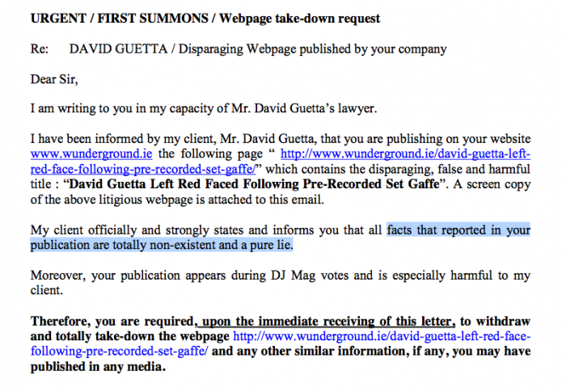Open the non-underlined article URL after "take-down the webpage"

tap(382, 336)
